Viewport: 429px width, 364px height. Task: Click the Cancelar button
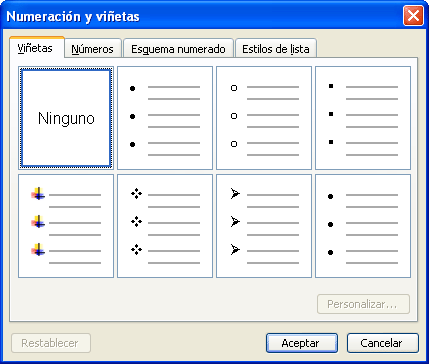383,343
